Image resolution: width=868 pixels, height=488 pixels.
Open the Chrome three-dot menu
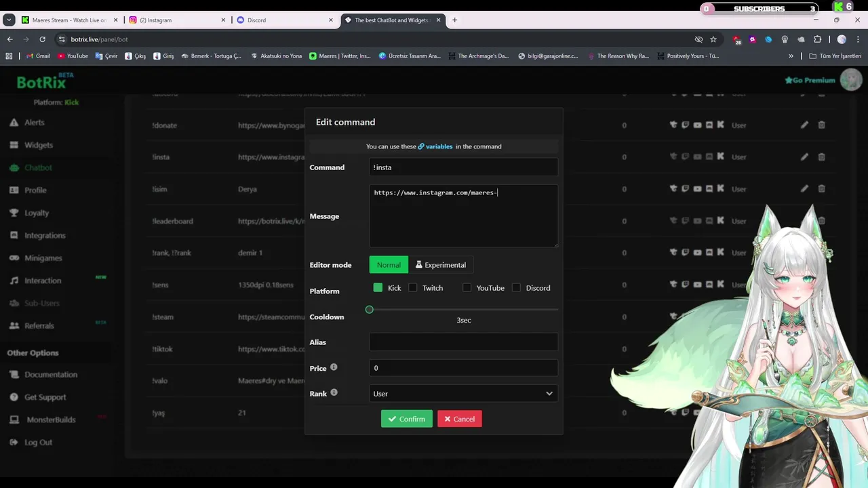(858, 39)
